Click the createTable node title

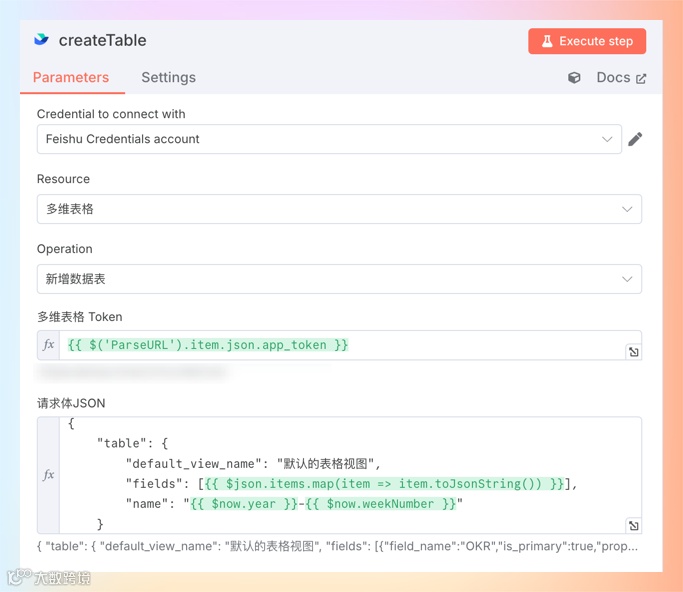point(102,41)
